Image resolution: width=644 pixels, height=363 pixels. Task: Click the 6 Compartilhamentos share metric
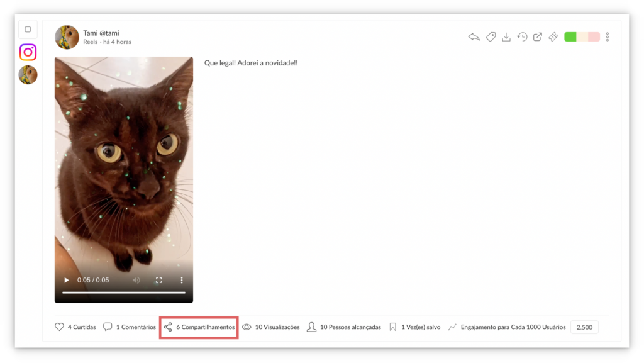click(199, 327)
